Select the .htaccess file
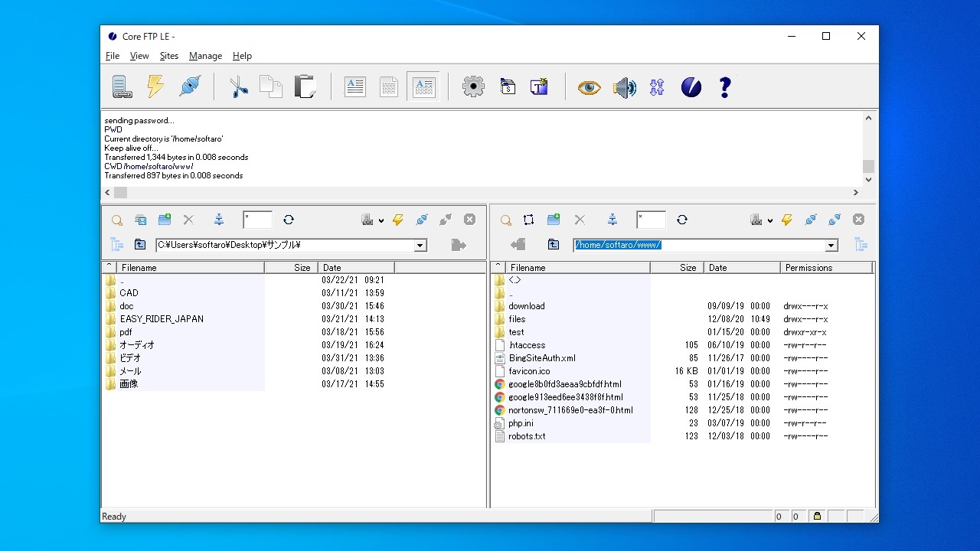The width and height of the screenshot is (980, 551). pyautogui.click(x=527, y=345)
